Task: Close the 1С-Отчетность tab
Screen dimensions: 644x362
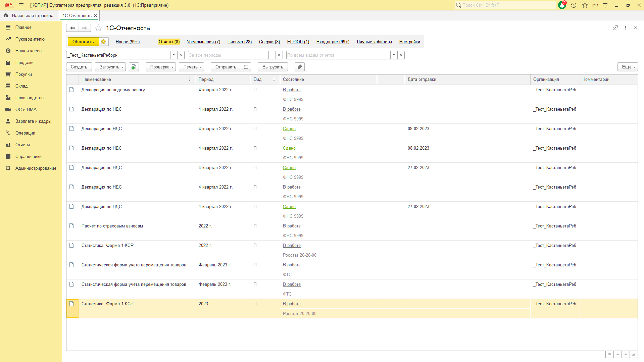Action: (x=96, y=15)
